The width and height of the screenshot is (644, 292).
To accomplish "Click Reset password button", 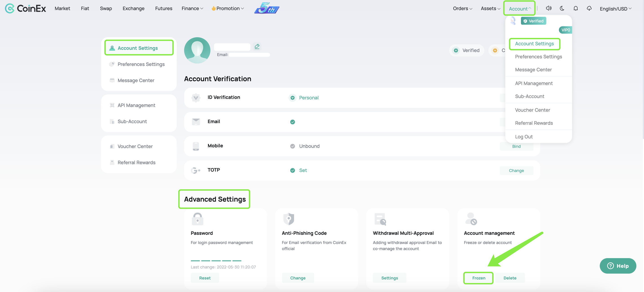I will click(x=205, y=278).
